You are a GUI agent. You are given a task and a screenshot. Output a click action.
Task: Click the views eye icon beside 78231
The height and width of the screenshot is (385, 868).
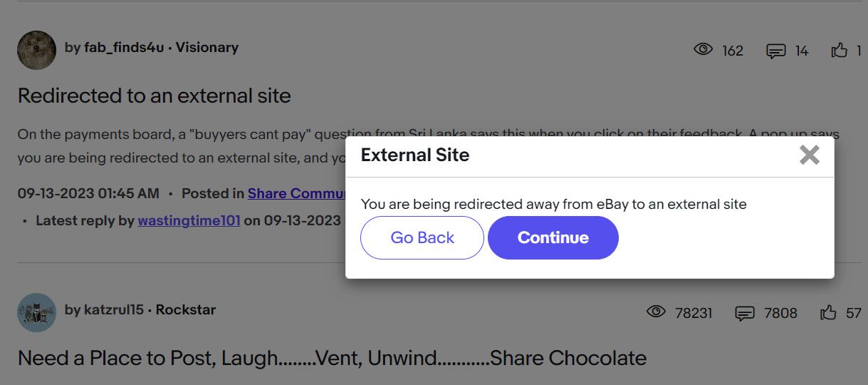(656, 312)
